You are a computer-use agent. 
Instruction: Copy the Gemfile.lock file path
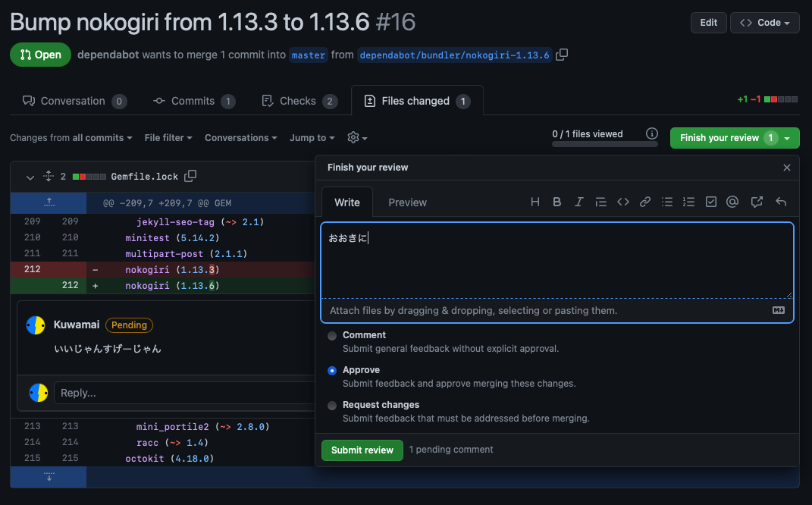click(190, 176)
